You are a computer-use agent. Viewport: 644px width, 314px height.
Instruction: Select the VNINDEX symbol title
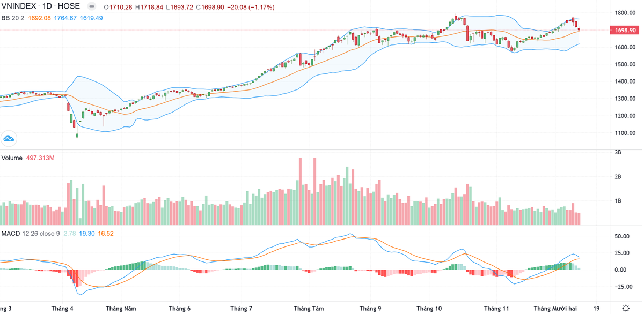pyautogui.click(x=19, y=7)
